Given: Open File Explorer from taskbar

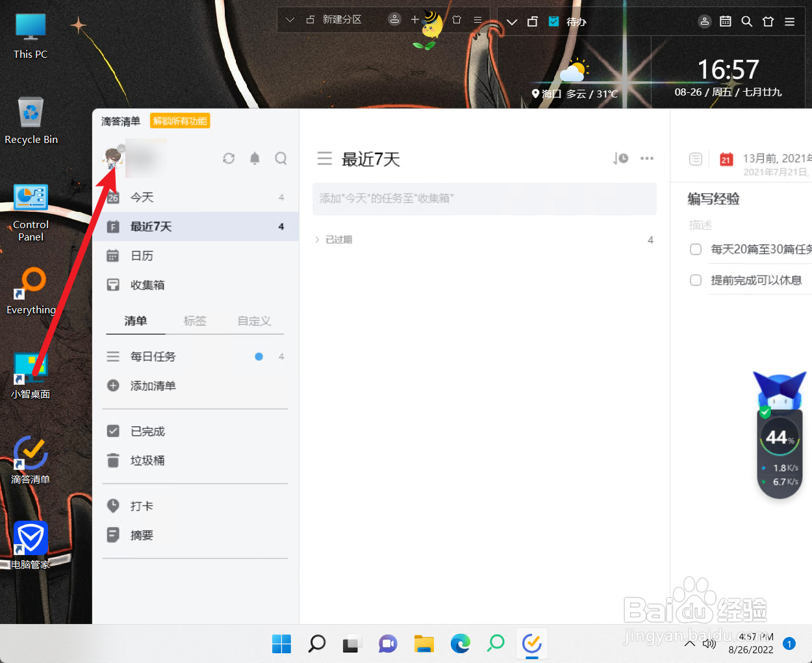Looking at the screenshot, I should point(424,643).
